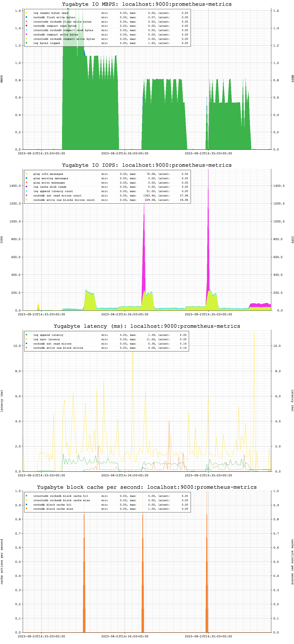Select the 'glog warning messages' legend label
Image resolution: width=294 pixels, height=644 pixels.
51,178
